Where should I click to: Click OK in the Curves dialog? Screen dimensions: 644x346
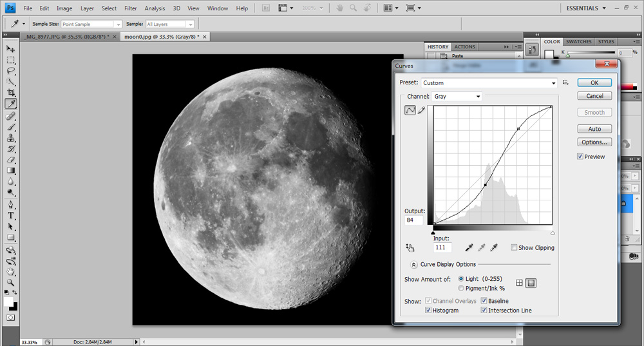pos(594,82)
